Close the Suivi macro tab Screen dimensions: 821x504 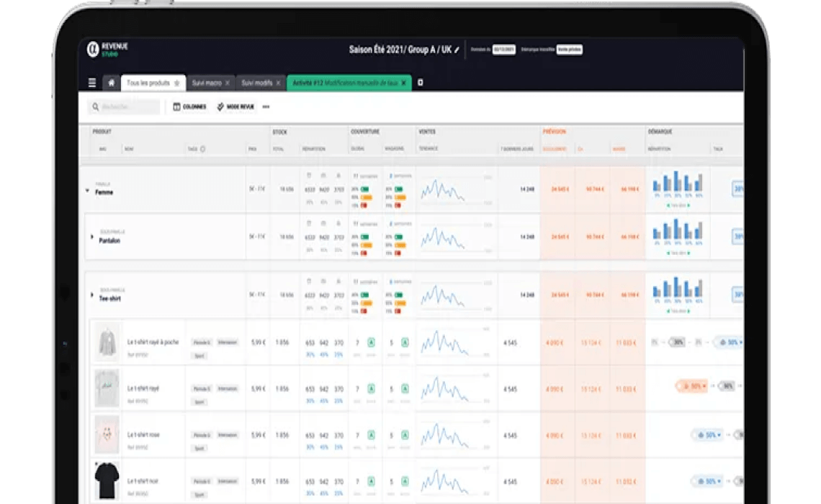(x=228, y=84)
